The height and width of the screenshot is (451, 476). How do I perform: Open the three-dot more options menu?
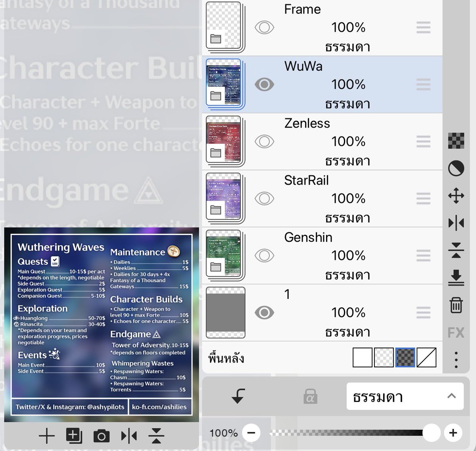tap(456, 359)
